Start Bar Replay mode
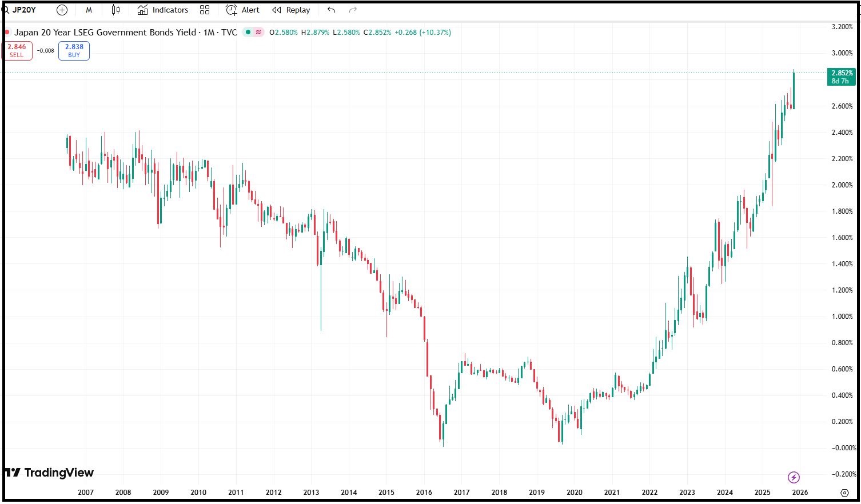This screenshot has height=504, width=861. [x=291, y=10]
